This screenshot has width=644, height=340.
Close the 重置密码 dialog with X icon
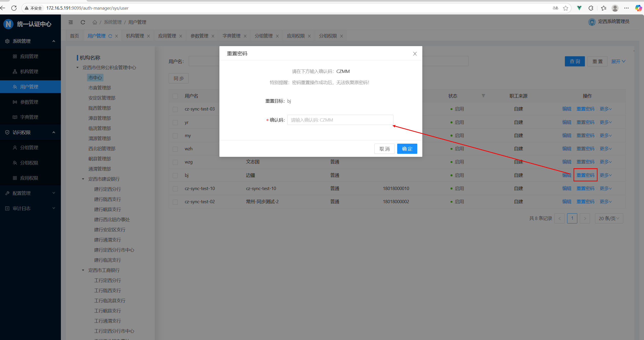click(415, 54)
